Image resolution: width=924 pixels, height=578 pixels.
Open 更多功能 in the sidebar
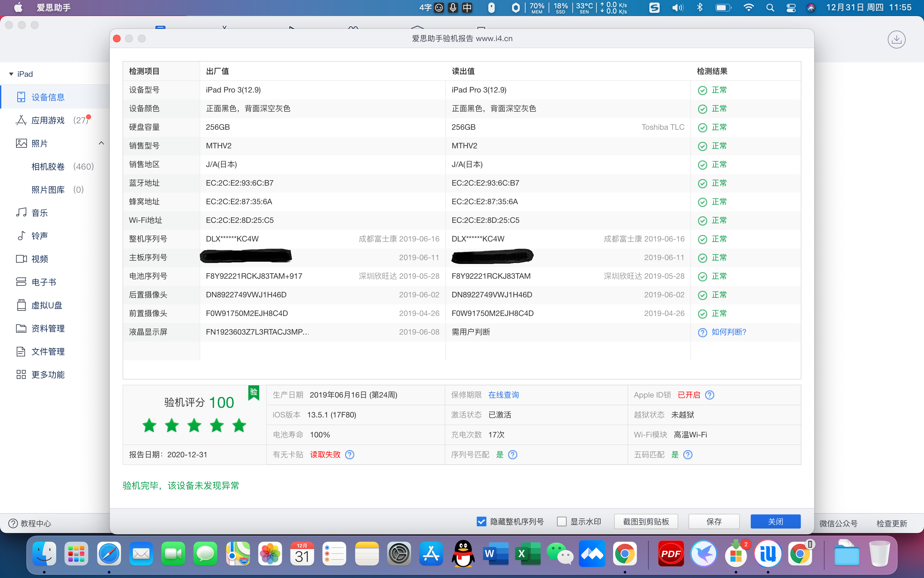tap(55, 375)
